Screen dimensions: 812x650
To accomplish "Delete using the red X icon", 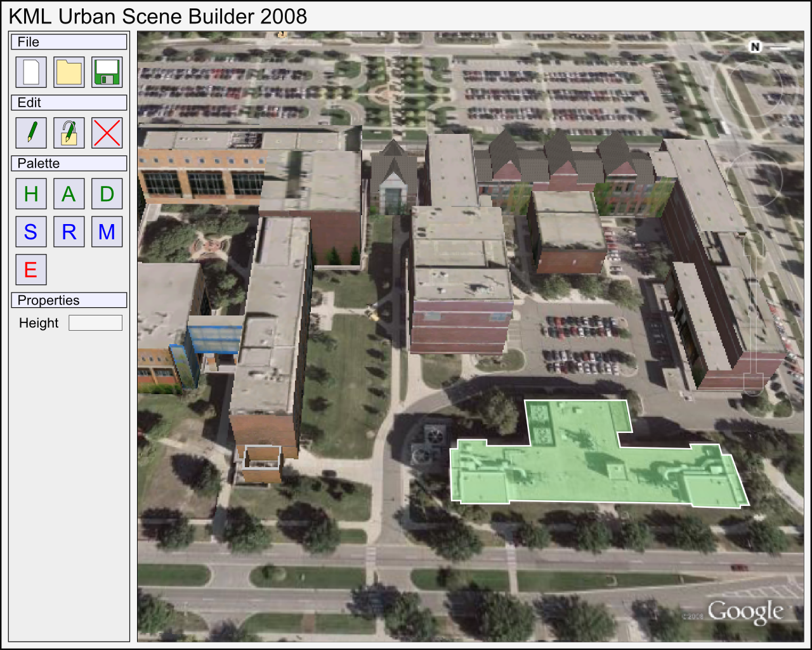I will [x=107, y=133].
